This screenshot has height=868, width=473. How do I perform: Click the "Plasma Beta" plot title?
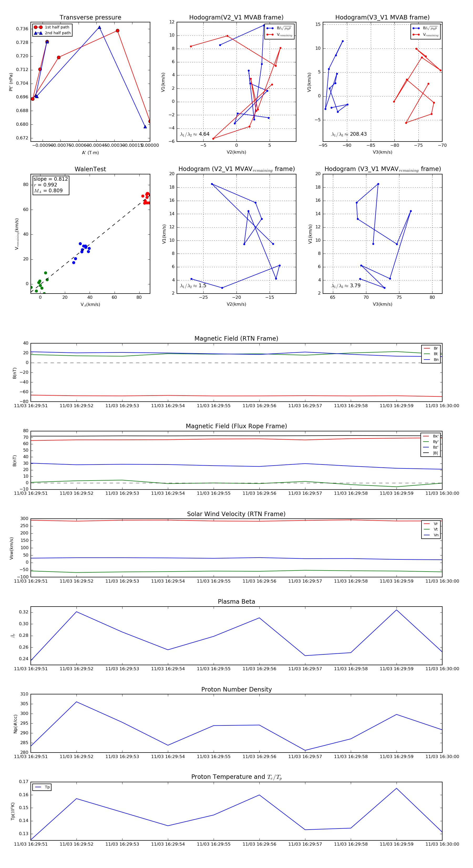click(x=236, y=602)
